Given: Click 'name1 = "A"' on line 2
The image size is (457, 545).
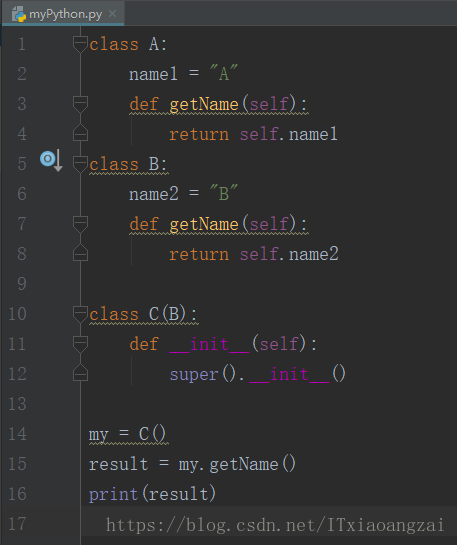Looking at the screenshot, I should pyautogui.click(x=183, y=74).
